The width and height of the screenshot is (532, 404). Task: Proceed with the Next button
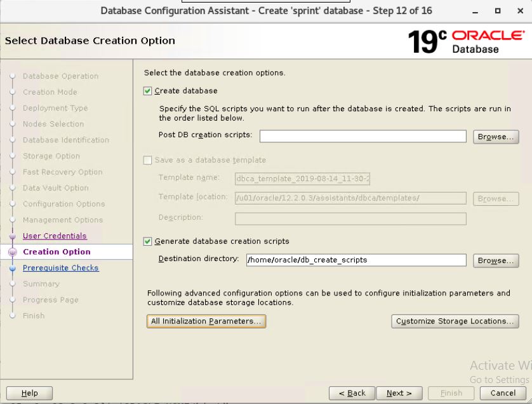pyautogui.click(x=399, y=393)
